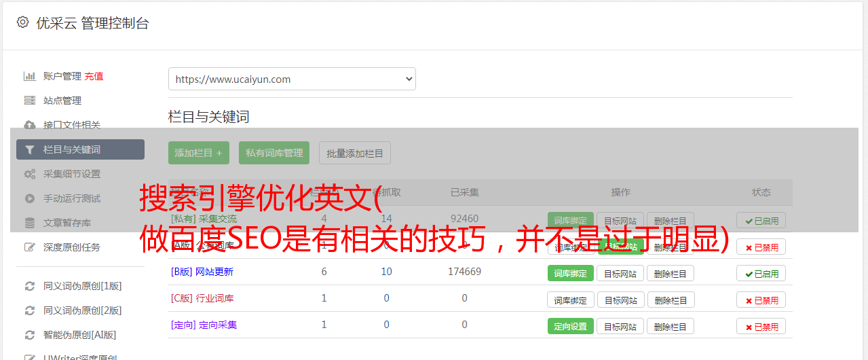Toggle 已启用 status for 网站更新 row
The height and width of the screenshot is (360, 868).
point(761,273)
